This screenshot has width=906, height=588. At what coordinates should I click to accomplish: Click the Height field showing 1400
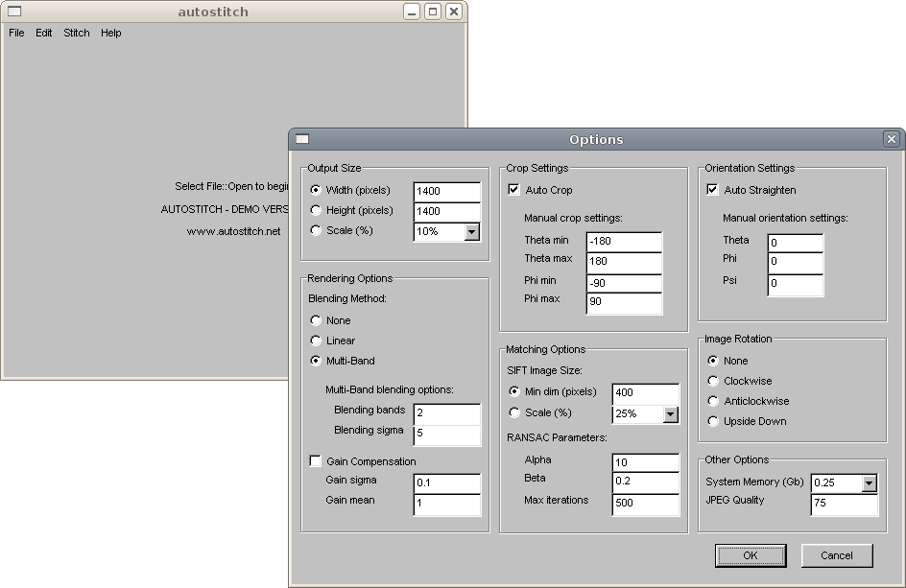tap(446, 211)
